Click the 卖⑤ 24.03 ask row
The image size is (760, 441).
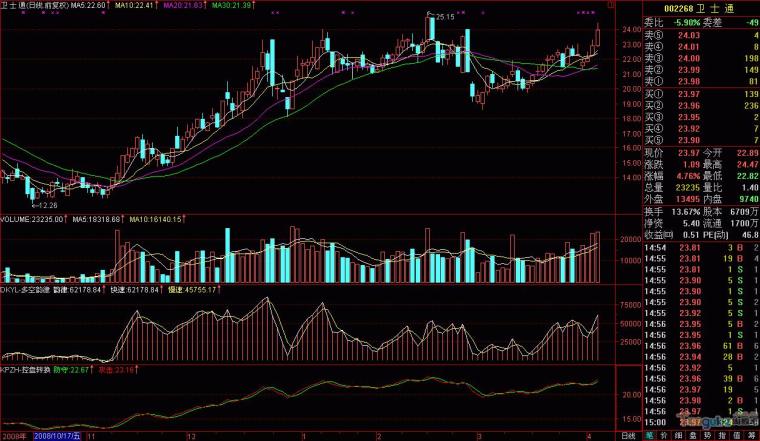click(701, 35)
